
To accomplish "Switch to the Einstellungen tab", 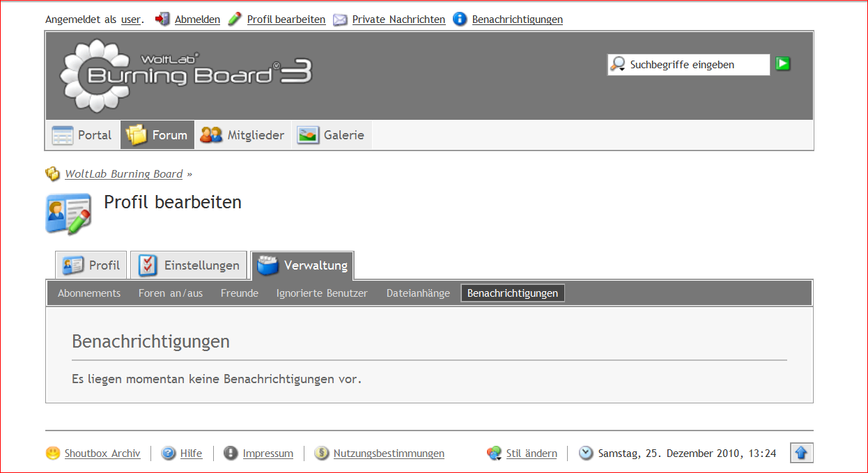I will (189, 265).
